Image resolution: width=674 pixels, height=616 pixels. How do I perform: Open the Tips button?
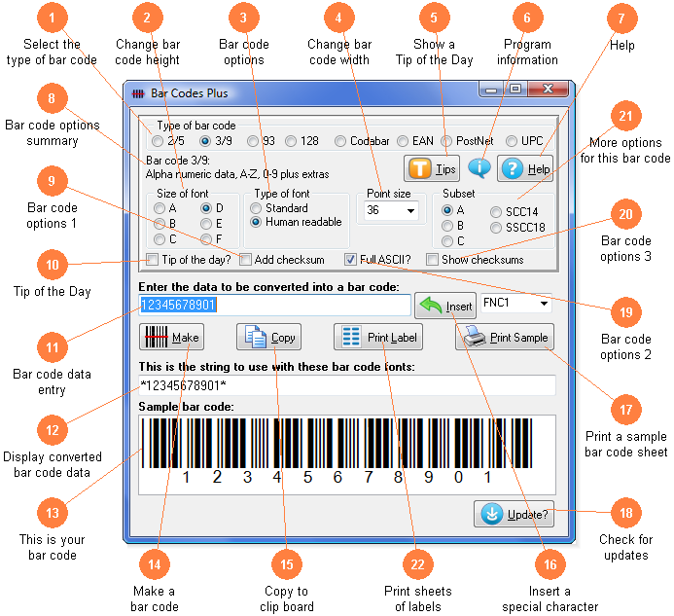[432, 168]
